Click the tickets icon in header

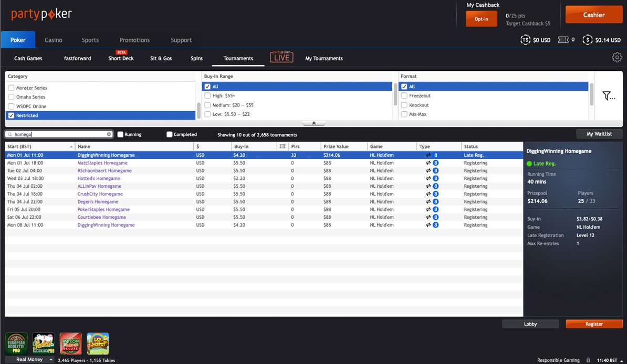[x=563, y=39]
